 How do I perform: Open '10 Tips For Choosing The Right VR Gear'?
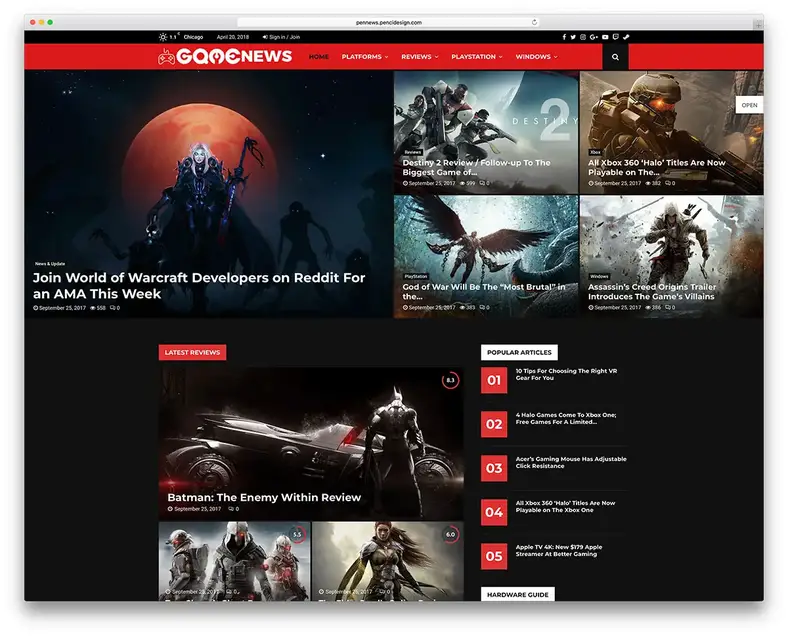566,374
